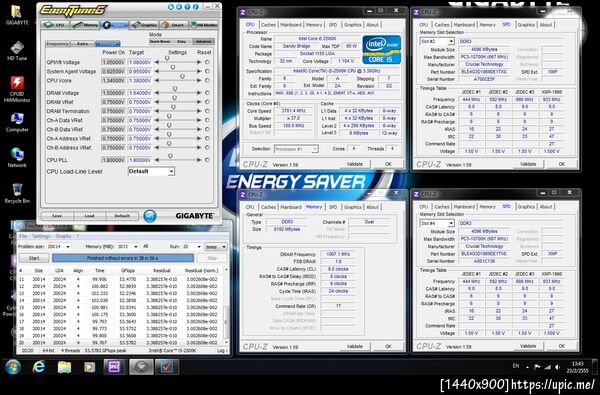Open the LinX Memory (MiB) dropdown

[135, 247]
